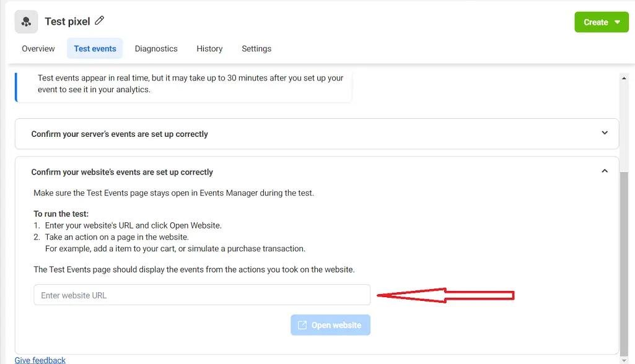Click the Open website button
The width and height of the screenshot is (635, 364).
[x=330, y=325]
